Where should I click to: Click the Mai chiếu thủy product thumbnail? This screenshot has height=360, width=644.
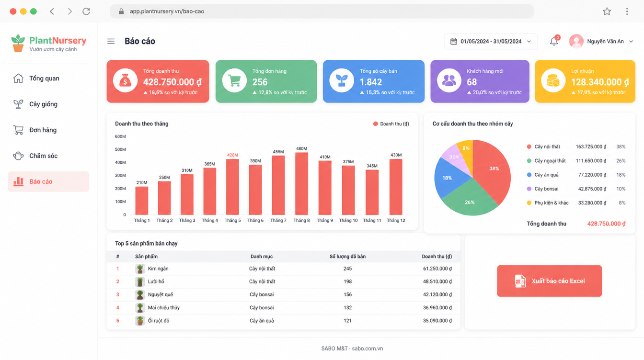coord(140,307)
